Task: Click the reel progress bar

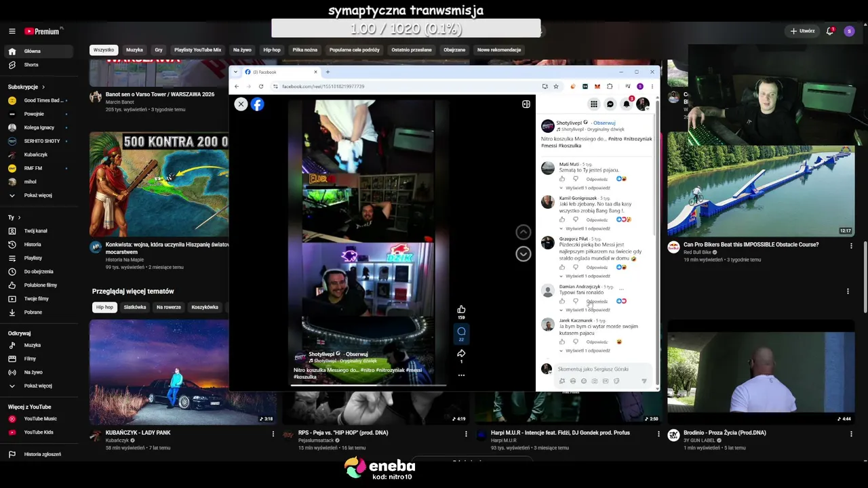Action: (368, 385)
